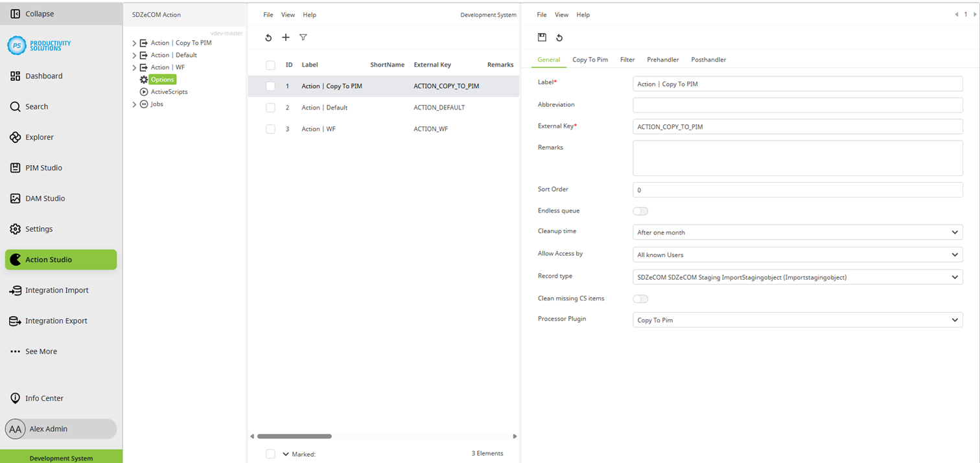Add a new action with plus icon

(285, 38)
